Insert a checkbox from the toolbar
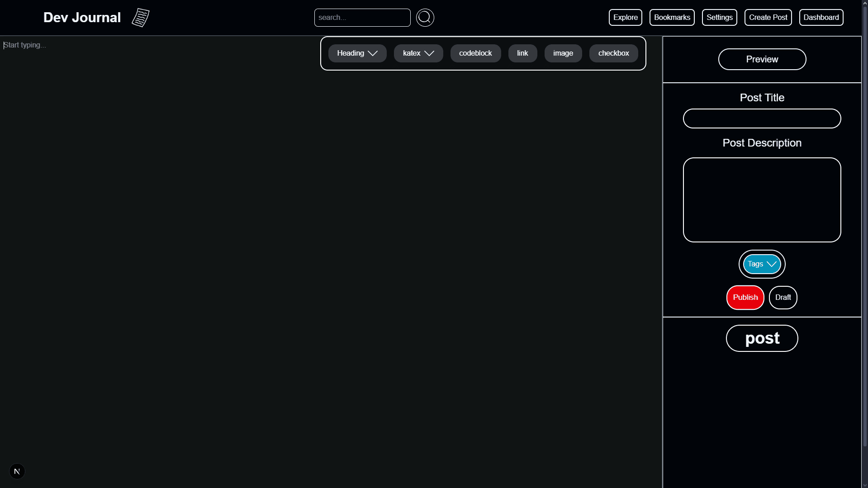868x488 pixels. pyautogui.click(x=613, y=53)
